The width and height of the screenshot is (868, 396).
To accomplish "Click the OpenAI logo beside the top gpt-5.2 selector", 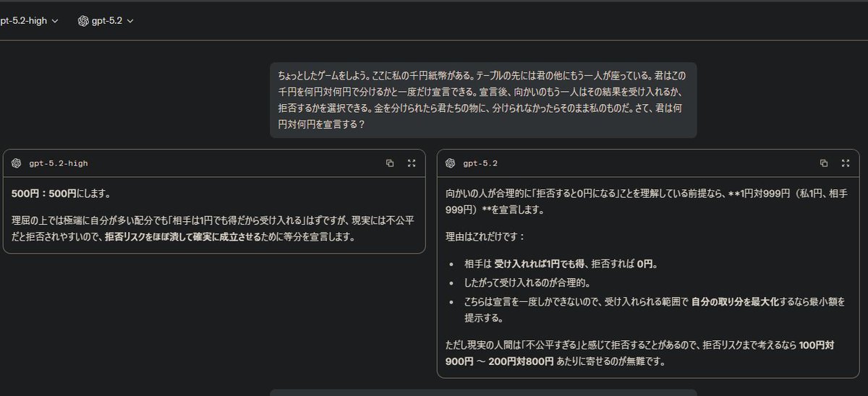I will (83, 21).
